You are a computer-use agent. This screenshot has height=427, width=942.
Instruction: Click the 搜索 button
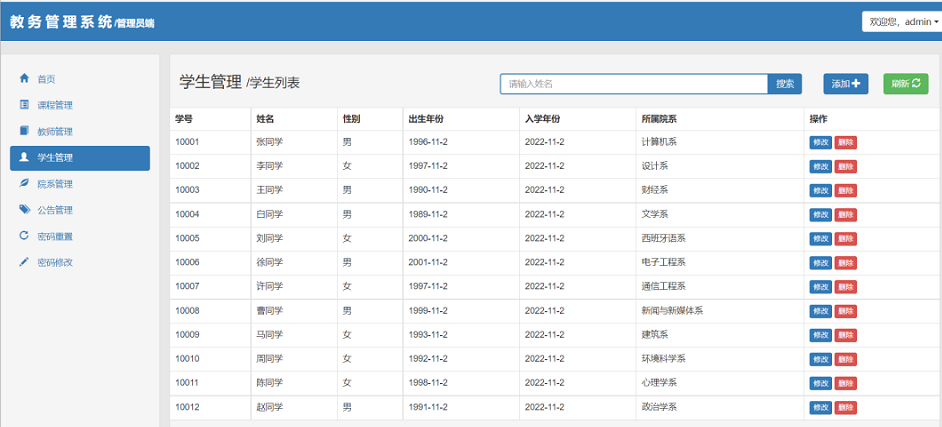click(x=785, y=84)
